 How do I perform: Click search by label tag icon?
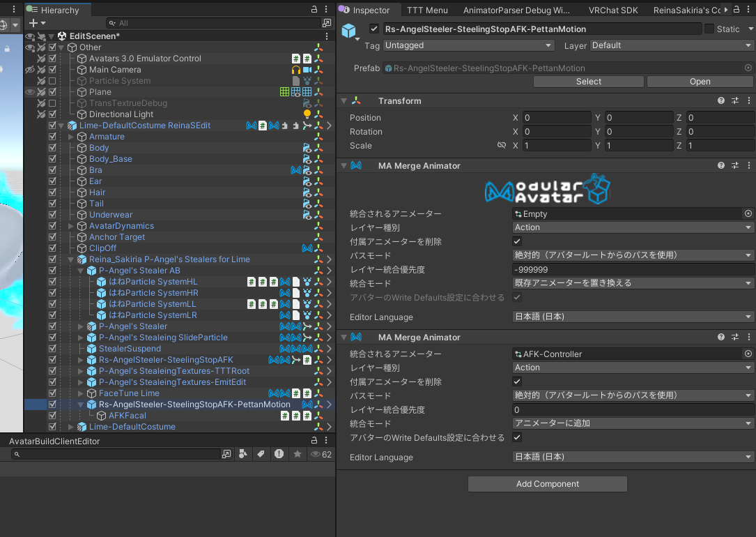[261, 454]
